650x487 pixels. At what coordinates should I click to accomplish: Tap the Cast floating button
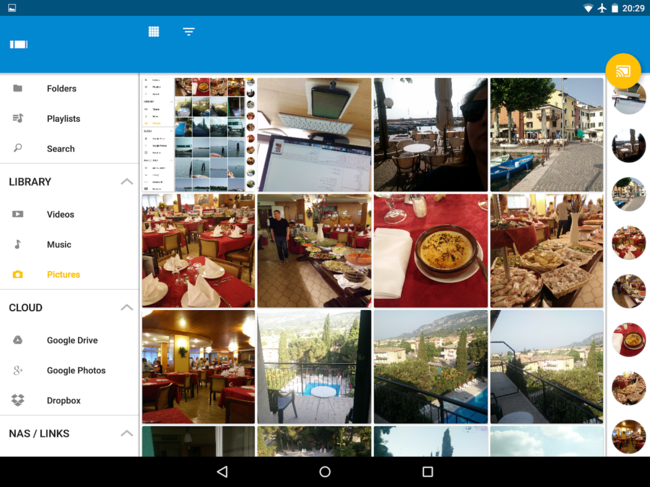coord(623,71)
